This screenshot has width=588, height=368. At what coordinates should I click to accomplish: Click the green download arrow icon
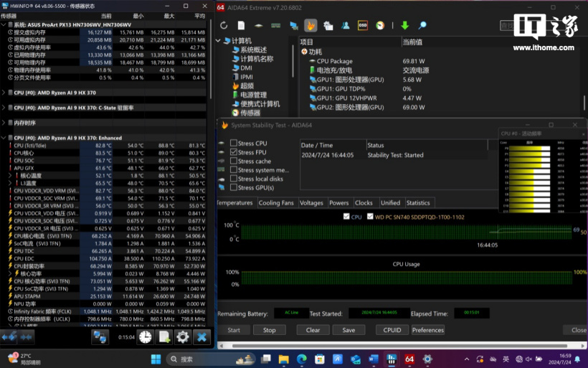pos(404,26)
